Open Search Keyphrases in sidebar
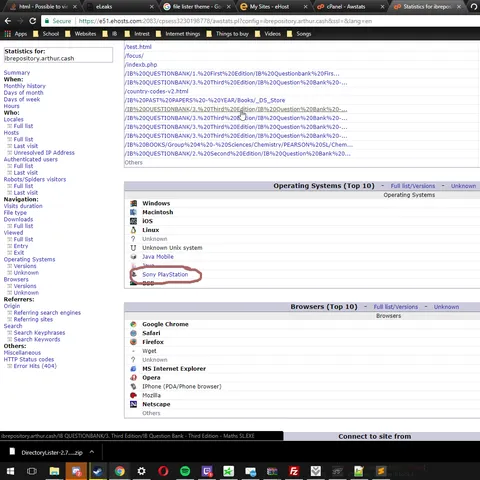 [x=39, y=333]
